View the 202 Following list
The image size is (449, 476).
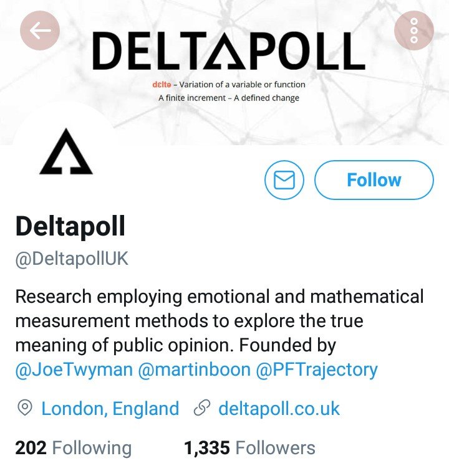73,447
